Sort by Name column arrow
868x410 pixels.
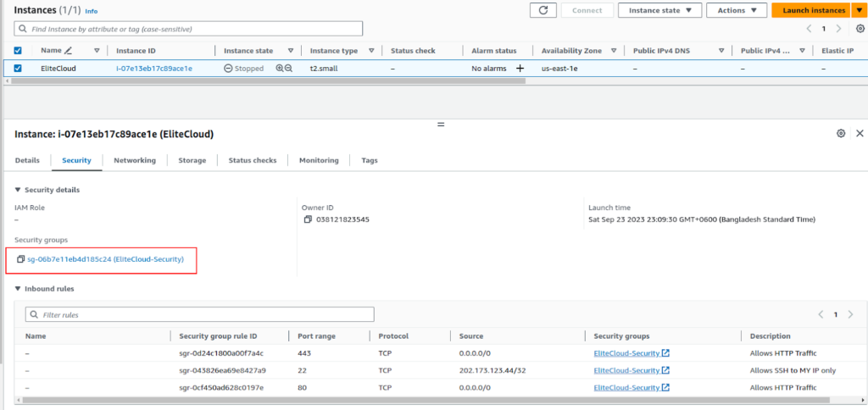click(x=97, y=50)
